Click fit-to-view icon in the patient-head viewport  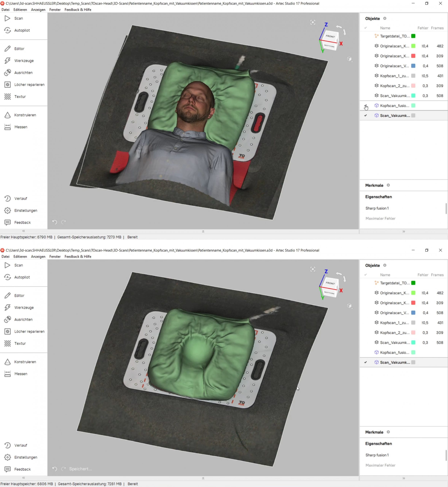(x=313, y=22)
